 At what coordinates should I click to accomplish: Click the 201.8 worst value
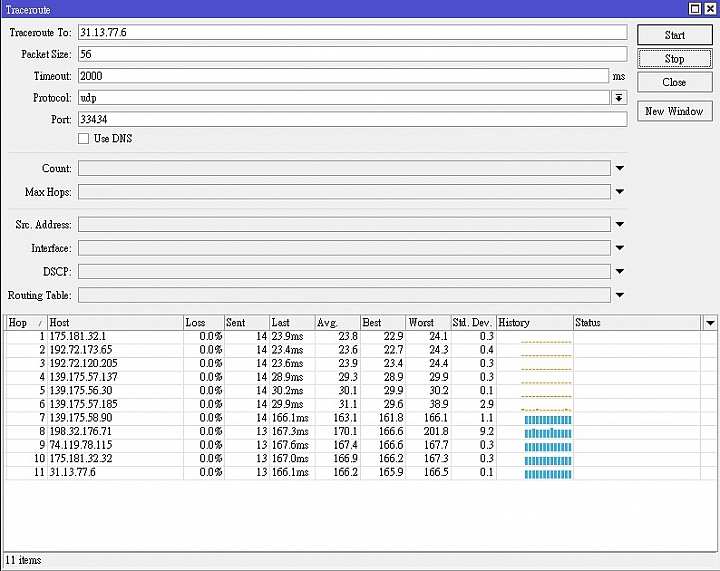pyautogui.click(x=436, y=431)
